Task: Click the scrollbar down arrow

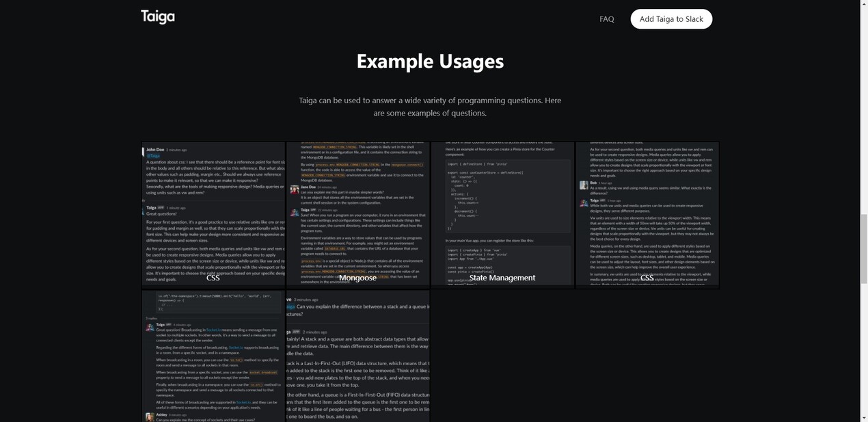Action: [x=864, y=417]
